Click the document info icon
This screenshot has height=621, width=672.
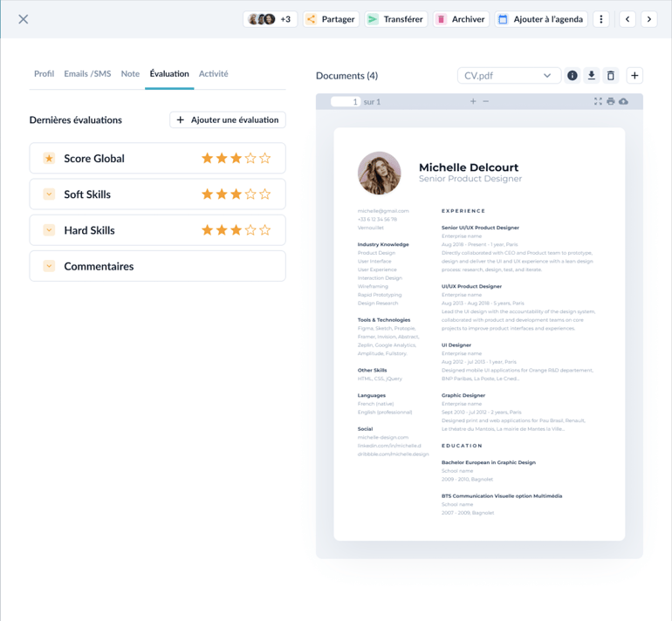pyautogui.click(x=573, y=76)
